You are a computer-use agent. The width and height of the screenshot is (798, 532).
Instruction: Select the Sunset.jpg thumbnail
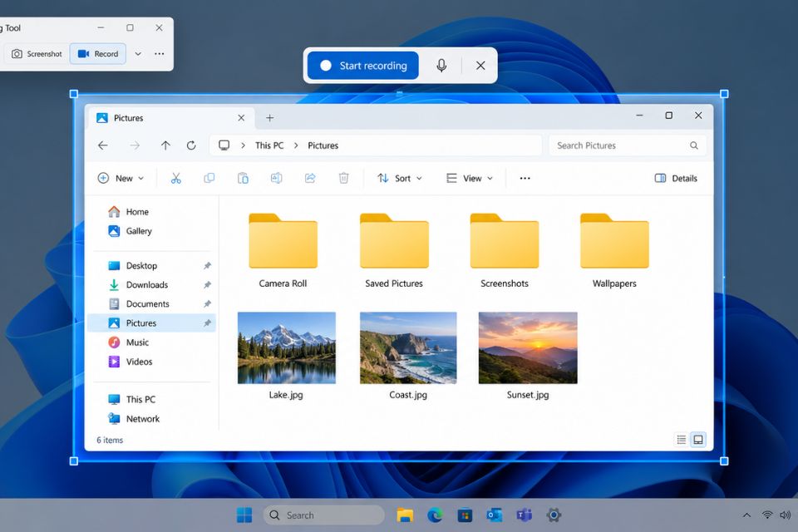coord(528,347)
